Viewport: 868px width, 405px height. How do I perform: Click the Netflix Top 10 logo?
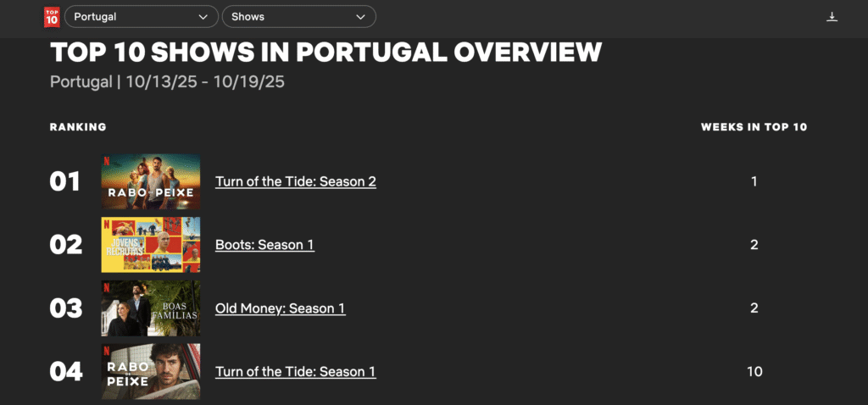[x=52, y=16]
